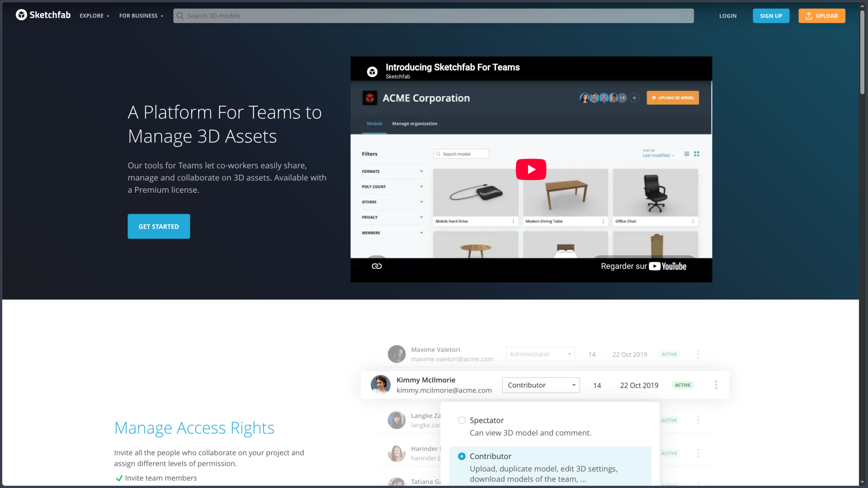The height and width of the screenshot is (488, 868).
Task: Click YouTube logo in video footer
Action: click(668, 267)
